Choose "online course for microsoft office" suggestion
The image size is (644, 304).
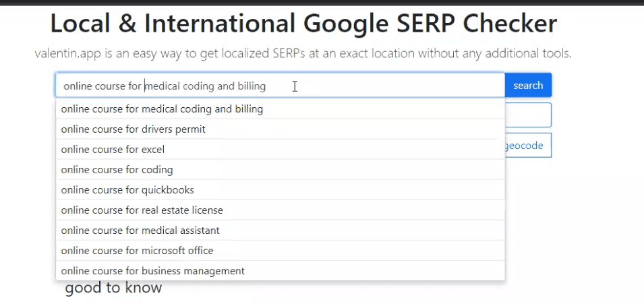(x=280, y=250)
